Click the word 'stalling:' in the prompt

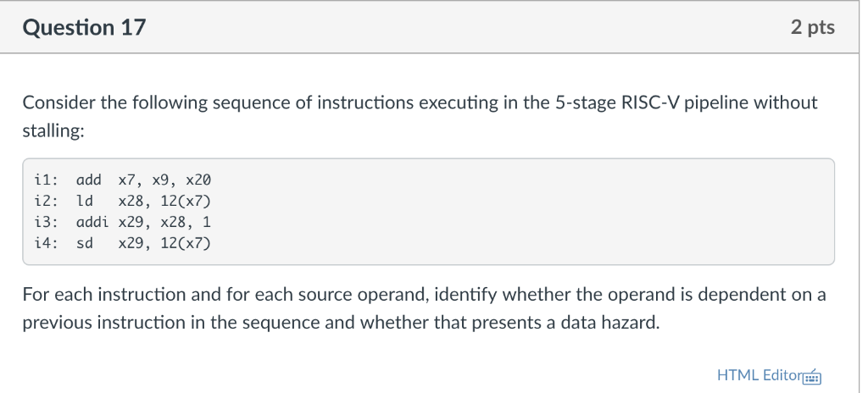coord(53,131)
